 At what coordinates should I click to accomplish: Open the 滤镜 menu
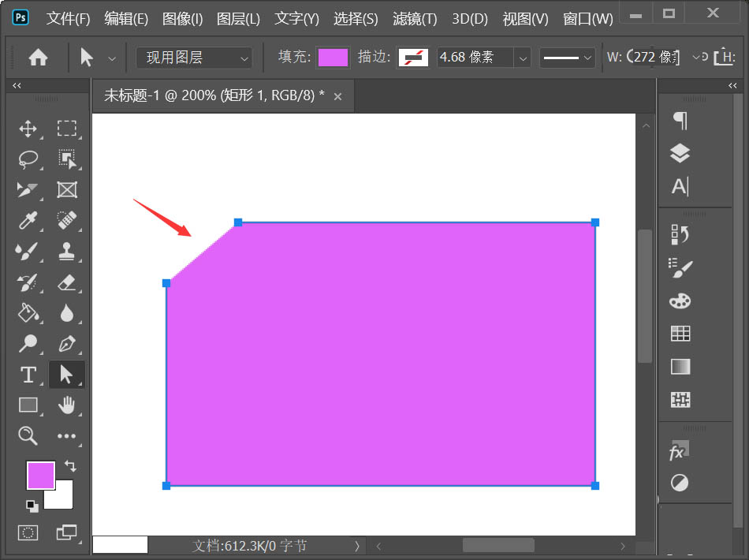click(414, 19)
